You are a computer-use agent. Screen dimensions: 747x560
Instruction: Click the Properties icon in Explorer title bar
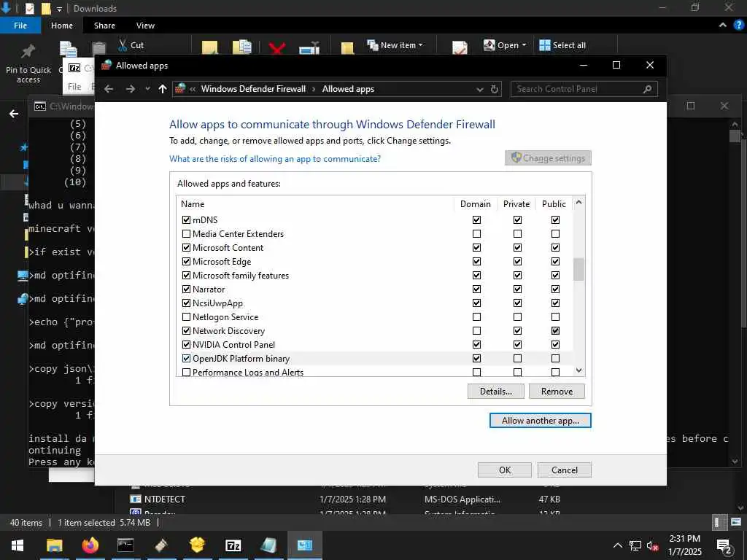point(29,8)
